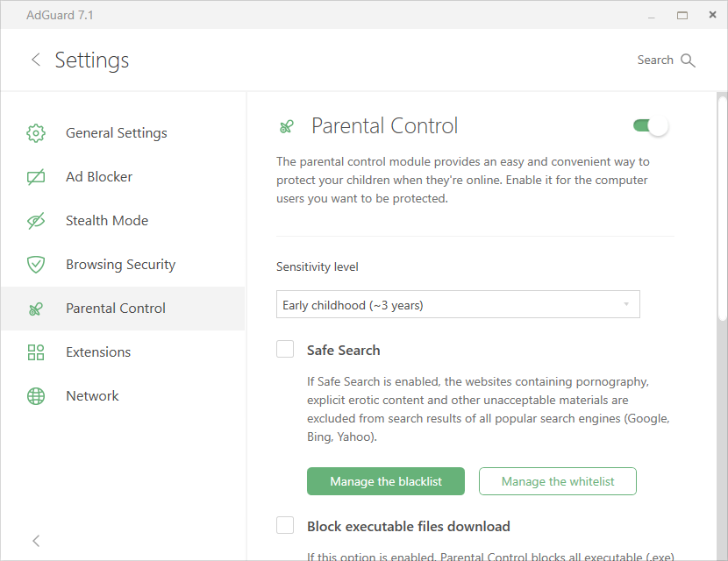Click the Extensions grid icon in sidebar
Screen dimensions: 728x561
36,352
